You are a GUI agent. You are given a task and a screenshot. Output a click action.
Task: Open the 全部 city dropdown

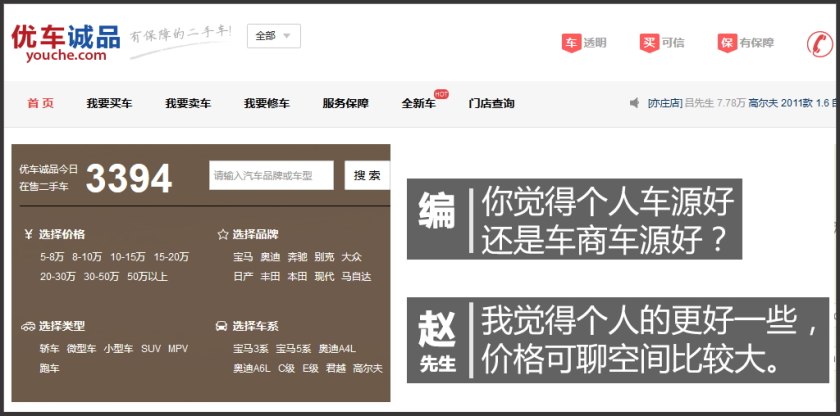(273, 36)
